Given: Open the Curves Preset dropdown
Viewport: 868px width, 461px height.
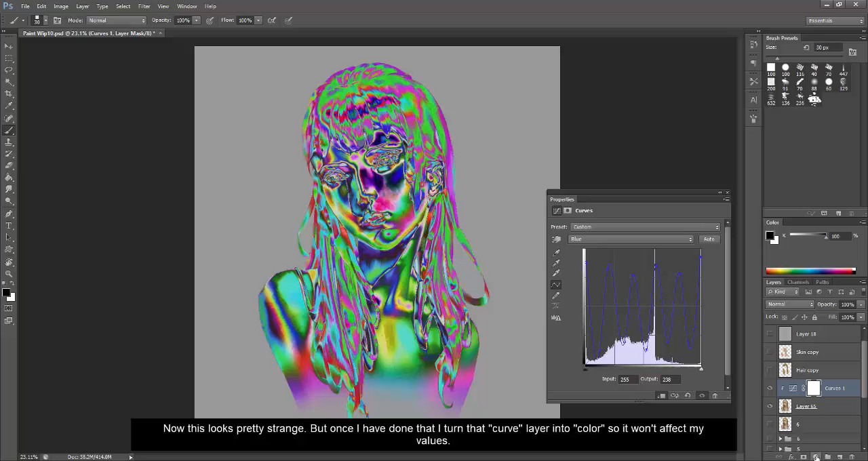Looking at the screenshot, I should (645, 227).
